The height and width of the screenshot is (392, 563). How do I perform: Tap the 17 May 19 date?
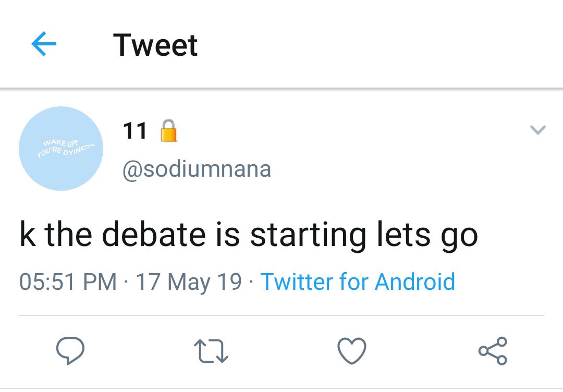(189, 282)
